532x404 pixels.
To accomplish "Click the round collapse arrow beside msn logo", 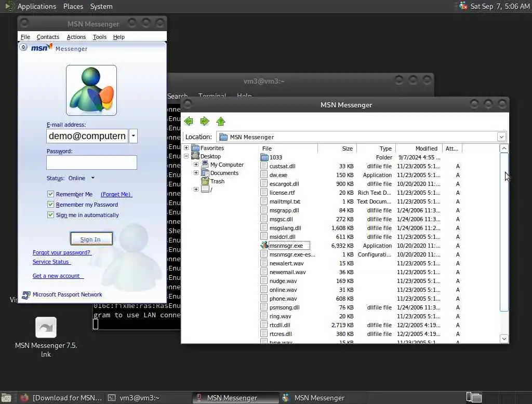I will tap(23, 47).
